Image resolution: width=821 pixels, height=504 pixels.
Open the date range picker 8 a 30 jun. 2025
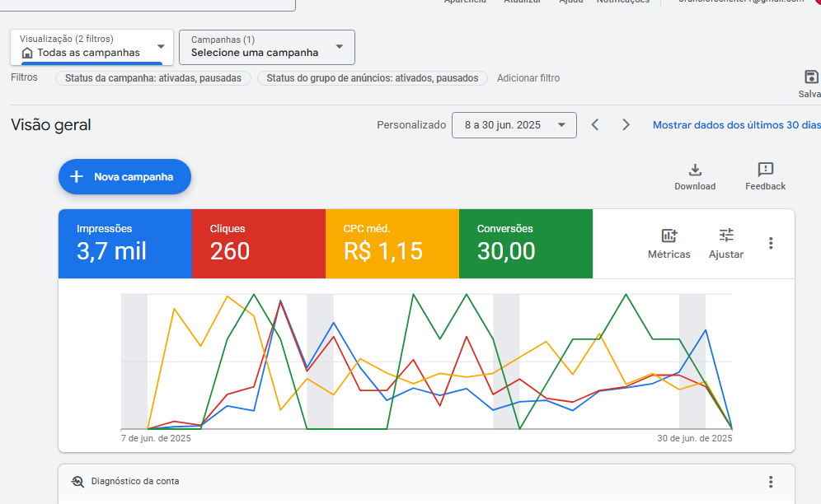(x=514, y=125)
